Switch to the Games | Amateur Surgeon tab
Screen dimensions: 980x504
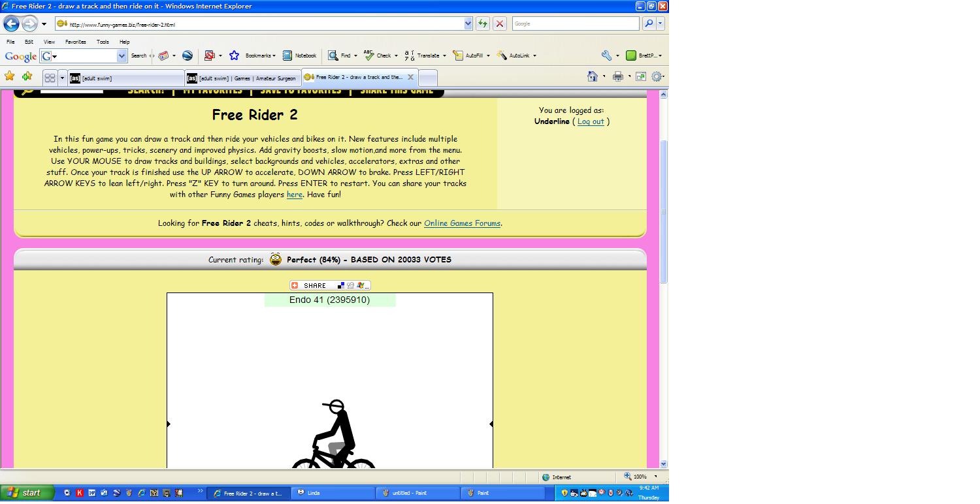tap(243, 78)
